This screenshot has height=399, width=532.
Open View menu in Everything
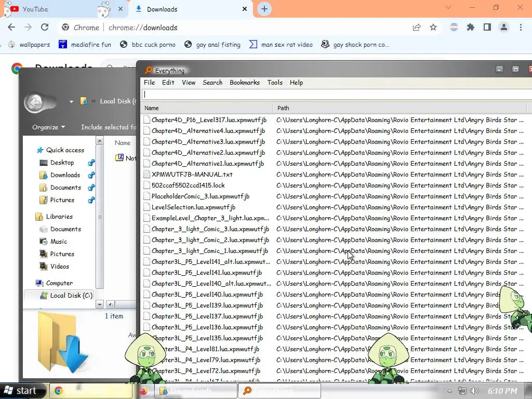point(188,83)
